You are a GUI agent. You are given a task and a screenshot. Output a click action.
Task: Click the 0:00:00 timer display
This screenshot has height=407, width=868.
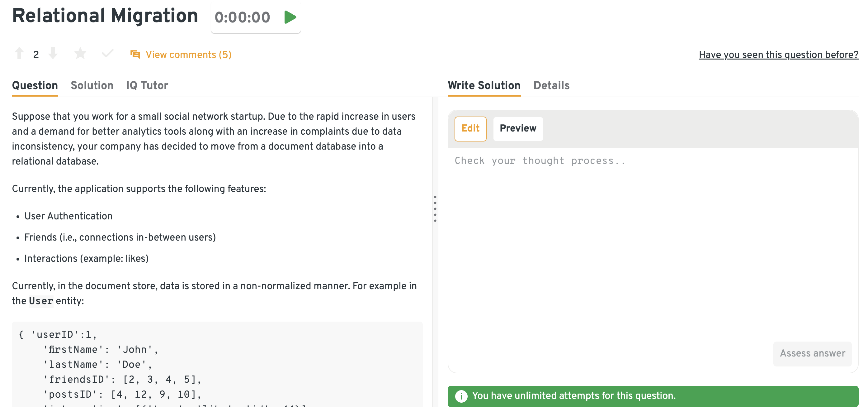tap(242, 17)
